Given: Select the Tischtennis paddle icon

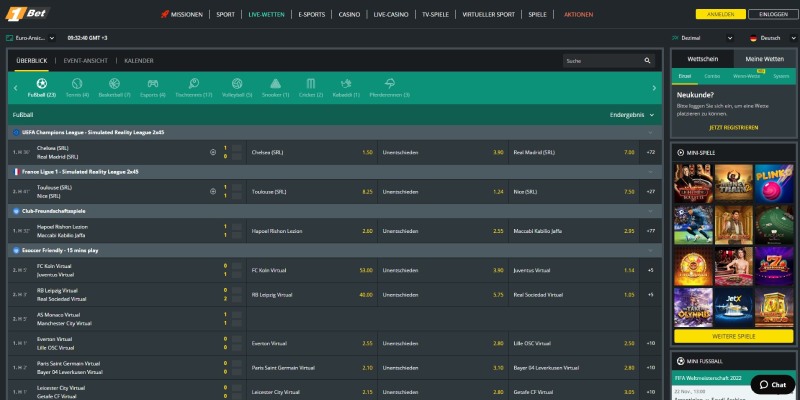Looking at the screenshot, I should (193, 83).
